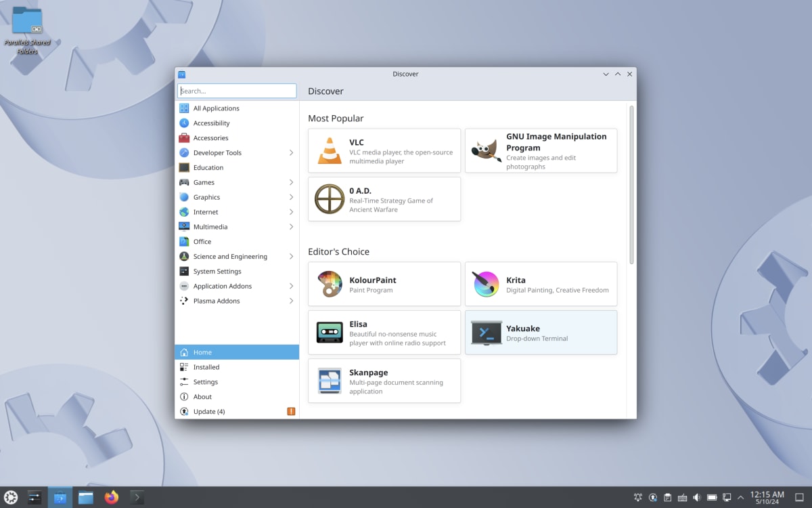Click the volume speaker tray icon
Screen dimensions: 812x508
[x=697, y=498]
